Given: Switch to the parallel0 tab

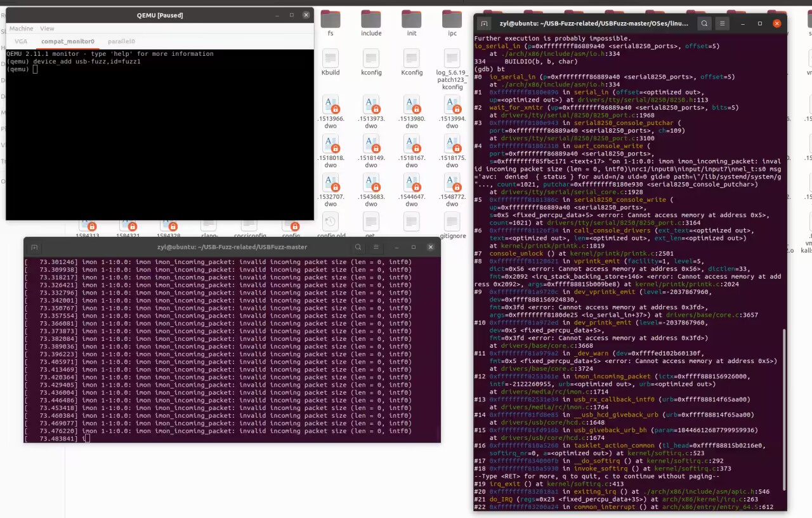Looking at the screenshot, I should point(121,41).
